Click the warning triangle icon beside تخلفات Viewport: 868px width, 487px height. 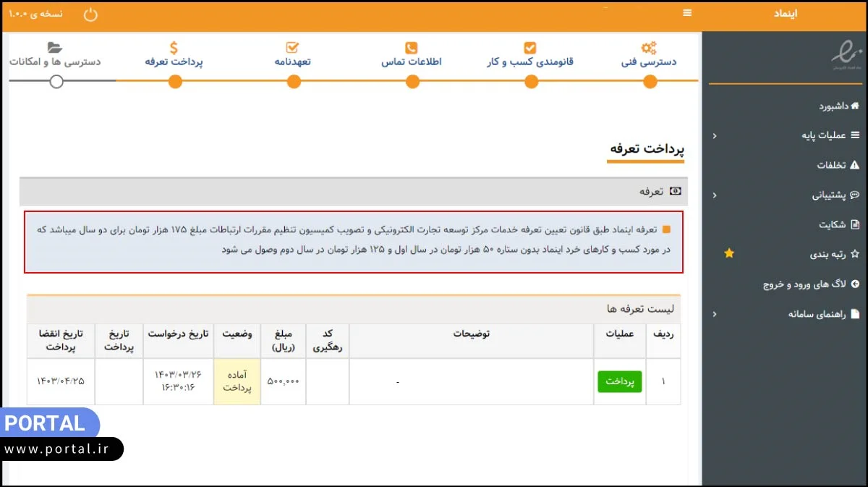pos(856,165)
